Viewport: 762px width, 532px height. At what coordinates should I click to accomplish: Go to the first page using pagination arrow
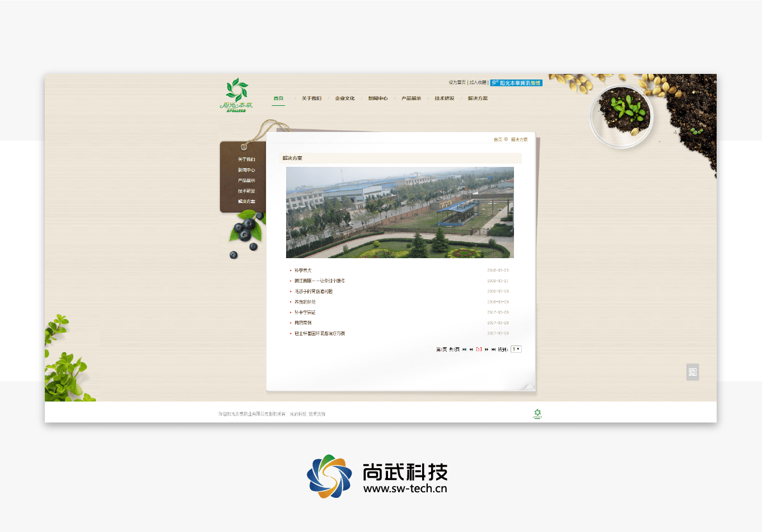tap(464, 349)
